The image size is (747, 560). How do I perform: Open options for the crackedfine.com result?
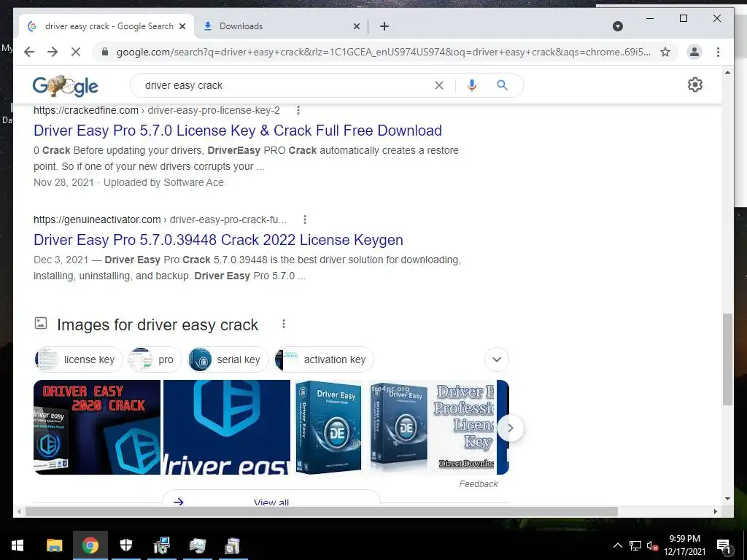pyautogui.click(x=298, y=111)
